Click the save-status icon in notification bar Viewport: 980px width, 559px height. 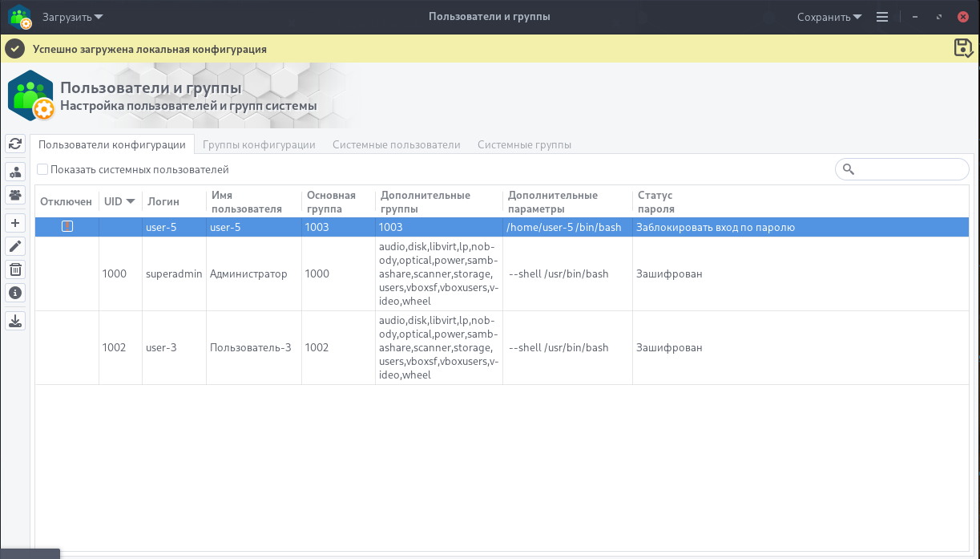click(963, 48)
